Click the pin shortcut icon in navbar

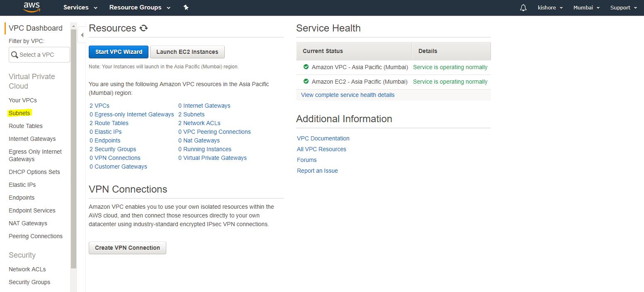coord(186,7)
